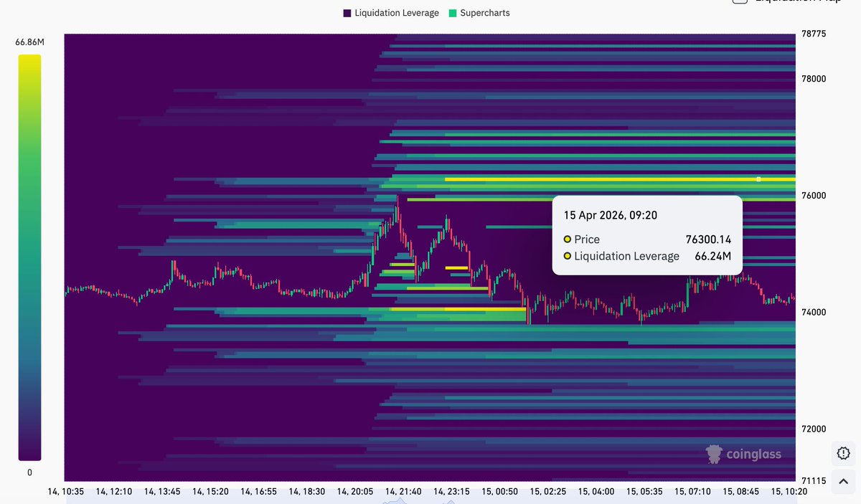Click the tooltip value 66.24M
This screenshot has width=861, height=504.
click(x=712, y=256)
